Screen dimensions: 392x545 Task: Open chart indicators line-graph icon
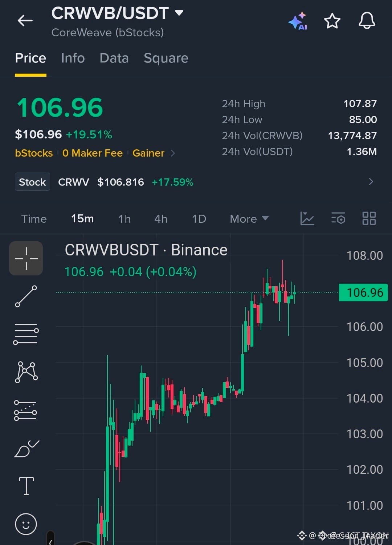pos(307,218)
